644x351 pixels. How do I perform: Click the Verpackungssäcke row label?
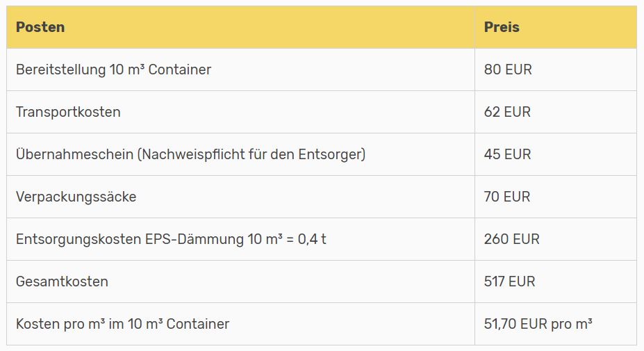click(76, 197)
